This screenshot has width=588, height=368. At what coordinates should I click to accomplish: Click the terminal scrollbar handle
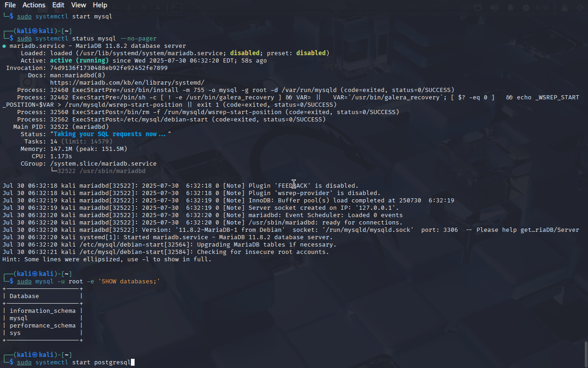586,354
